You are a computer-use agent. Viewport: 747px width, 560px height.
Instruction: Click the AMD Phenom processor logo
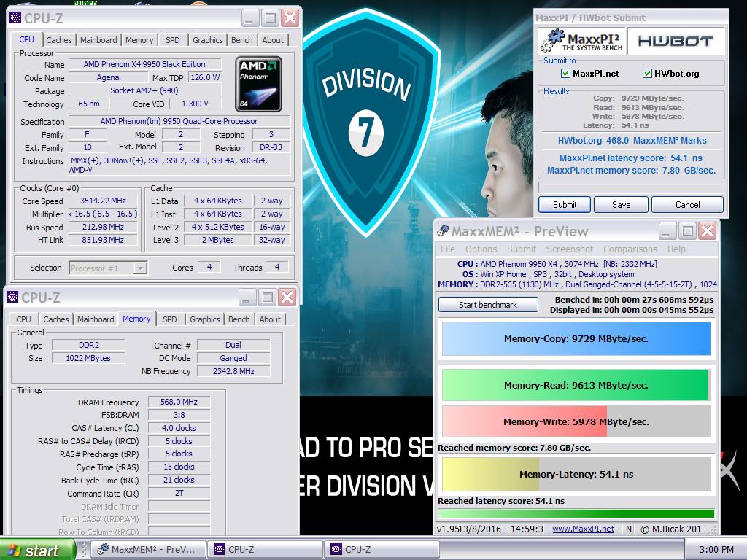[x=258, y=85]
